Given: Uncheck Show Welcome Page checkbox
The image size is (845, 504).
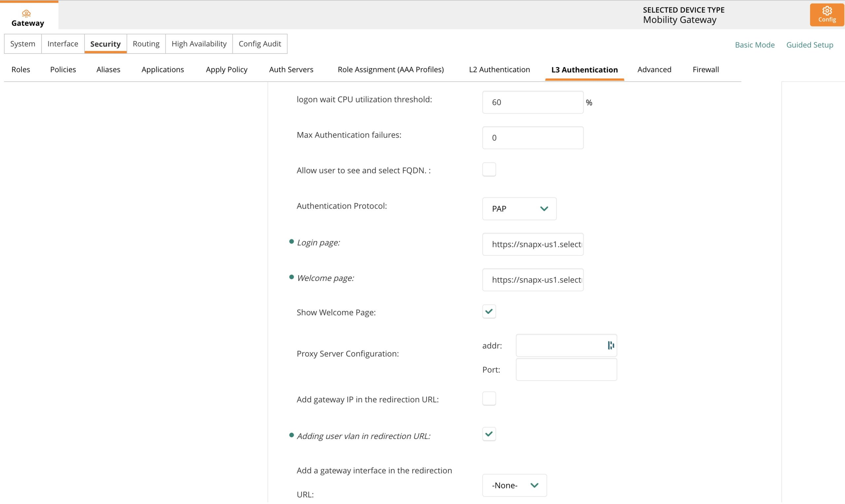Looking at the screenshot, I should pyautogui.click(x=489, y=312).
